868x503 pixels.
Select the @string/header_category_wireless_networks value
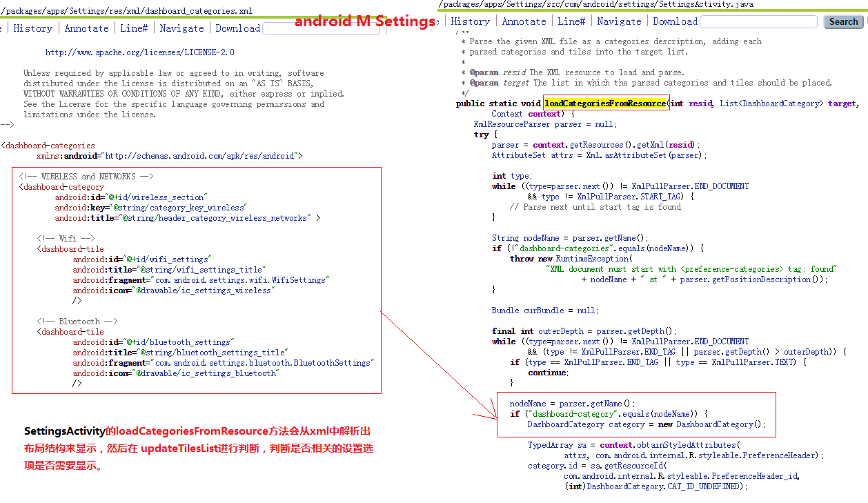click(217, 218)
